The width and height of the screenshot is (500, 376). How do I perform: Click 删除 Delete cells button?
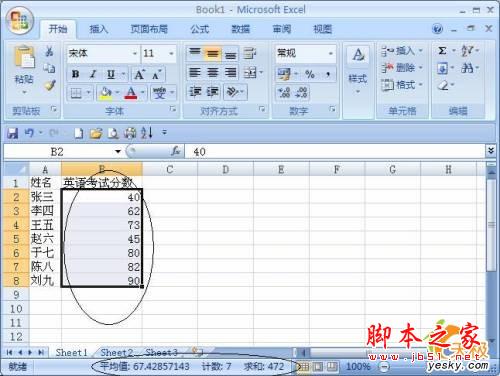coord(402,68)
